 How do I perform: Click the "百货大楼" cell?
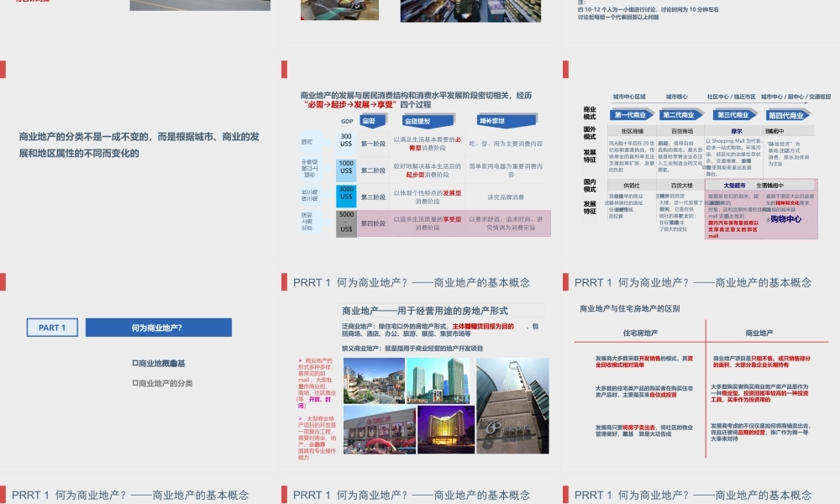pos(682,186)
